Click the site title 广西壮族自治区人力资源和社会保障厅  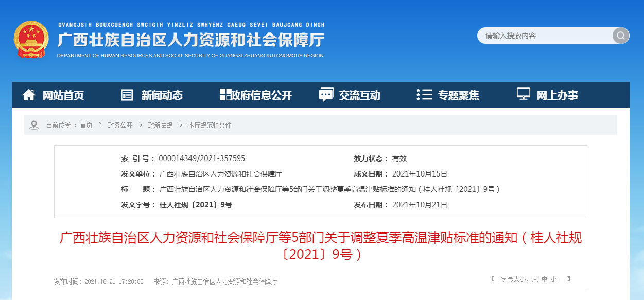(190, 40)
